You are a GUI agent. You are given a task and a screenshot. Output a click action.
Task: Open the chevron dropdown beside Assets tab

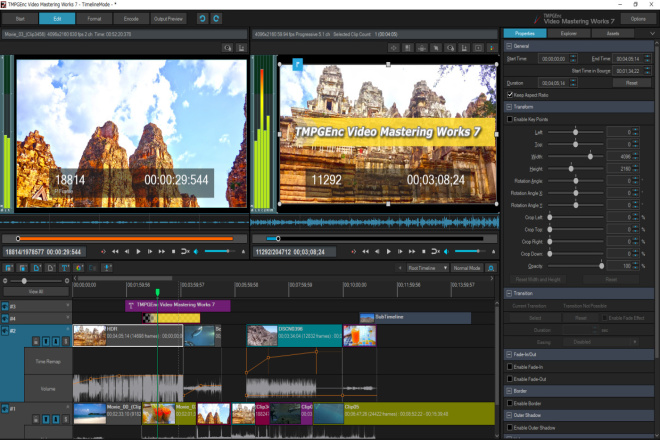click(652, 33)
